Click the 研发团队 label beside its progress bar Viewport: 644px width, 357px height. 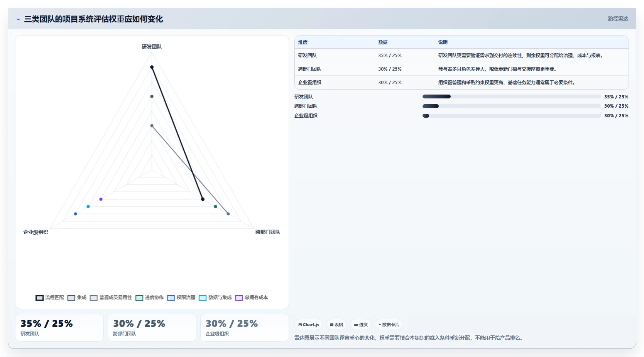click(304, 97)
